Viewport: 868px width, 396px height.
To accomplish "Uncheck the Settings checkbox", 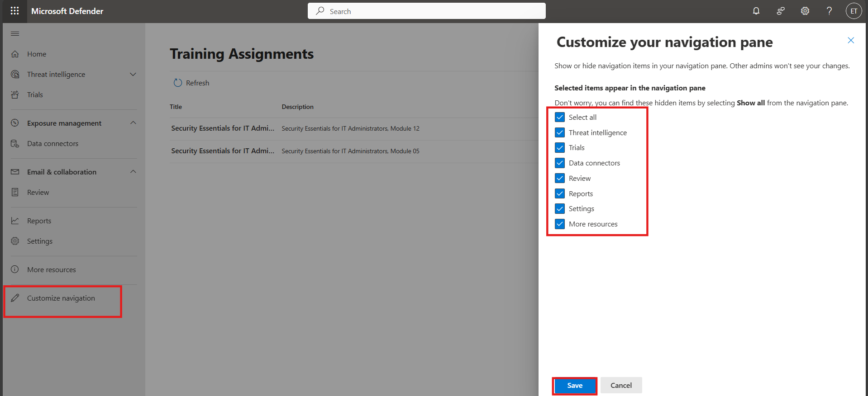I will pos(560,208).
